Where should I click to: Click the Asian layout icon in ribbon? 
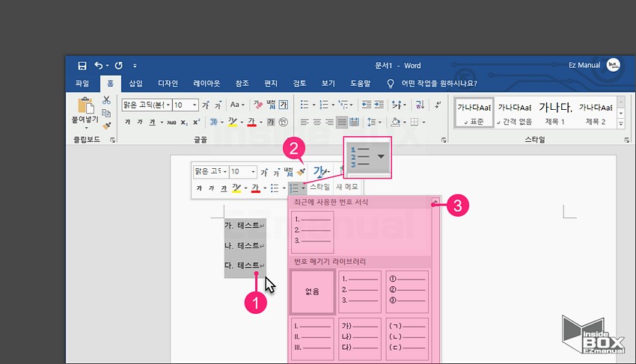[397, 105]
